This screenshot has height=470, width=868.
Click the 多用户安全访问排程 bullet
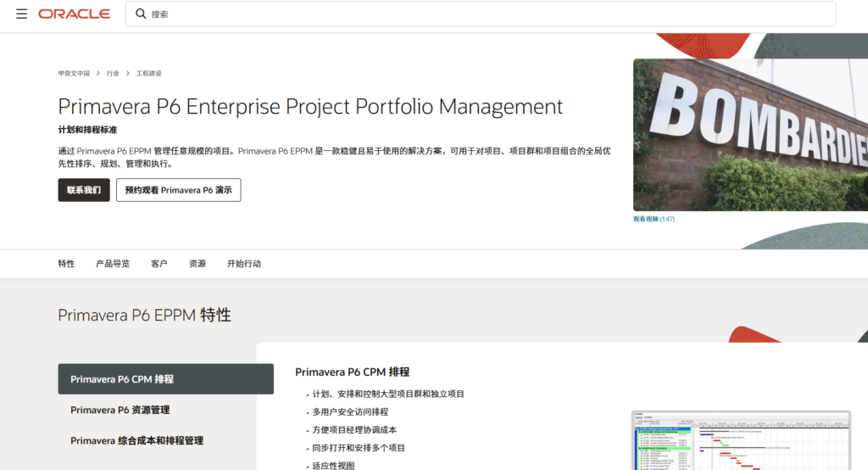click(x=350, y=411)
